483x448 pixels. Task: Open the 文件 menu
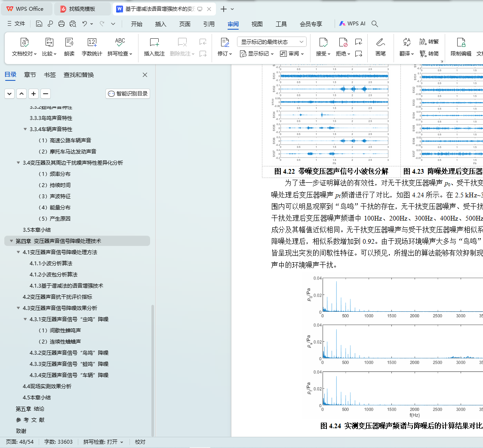click(x=16, y=24)
